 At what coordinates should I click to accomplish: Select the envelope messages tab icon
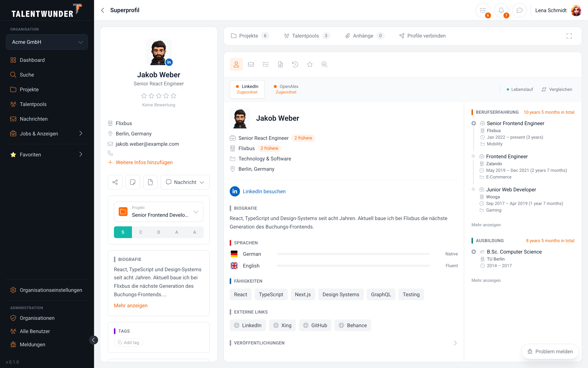pyautogui.click(x=251, y=65)
